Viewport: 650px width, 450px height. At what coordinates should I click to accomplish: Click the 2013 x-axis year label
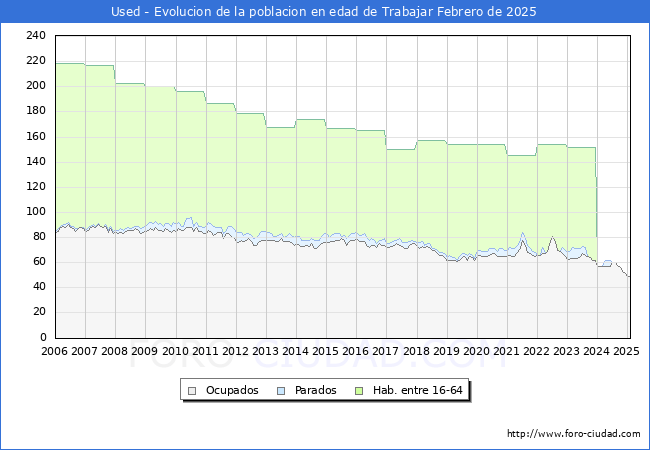265,351
